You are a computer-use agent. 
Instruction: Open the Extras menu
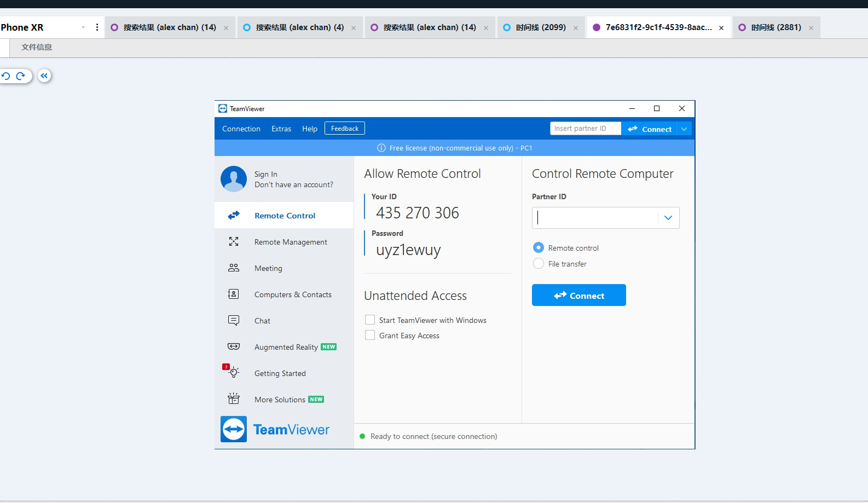(281, 129)
